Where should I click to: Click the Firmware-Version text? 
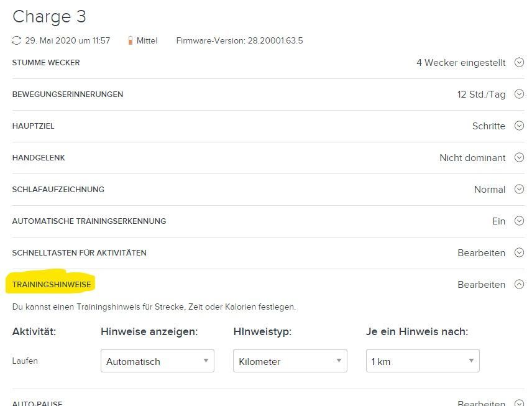pos(239,41)
